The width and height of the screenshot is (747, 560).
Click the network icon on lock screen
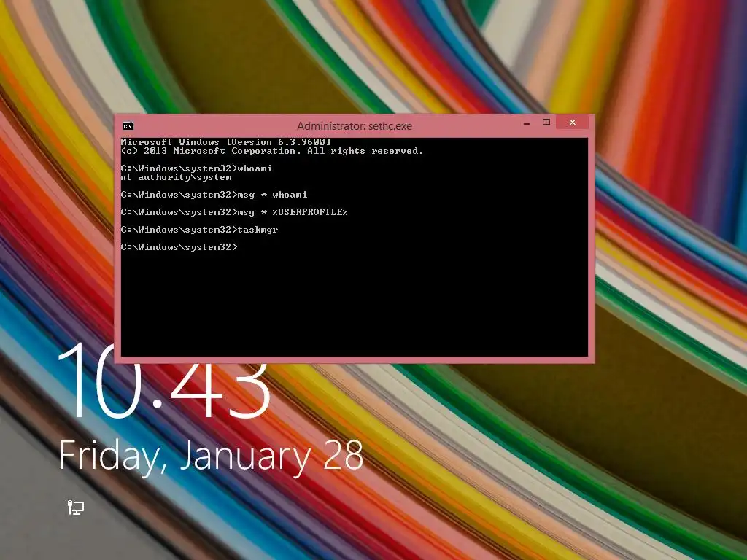[75, 507]
